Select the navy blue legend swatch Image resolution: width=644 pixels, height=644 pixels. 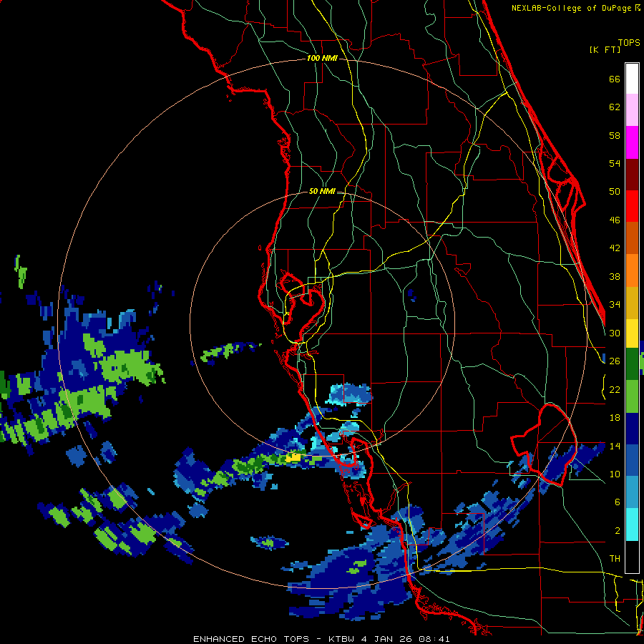coord(632,429)
